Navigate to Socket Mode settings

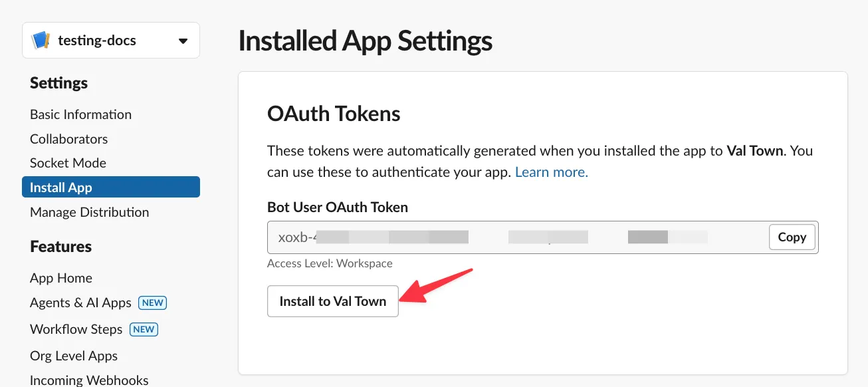tap(68, 163)
